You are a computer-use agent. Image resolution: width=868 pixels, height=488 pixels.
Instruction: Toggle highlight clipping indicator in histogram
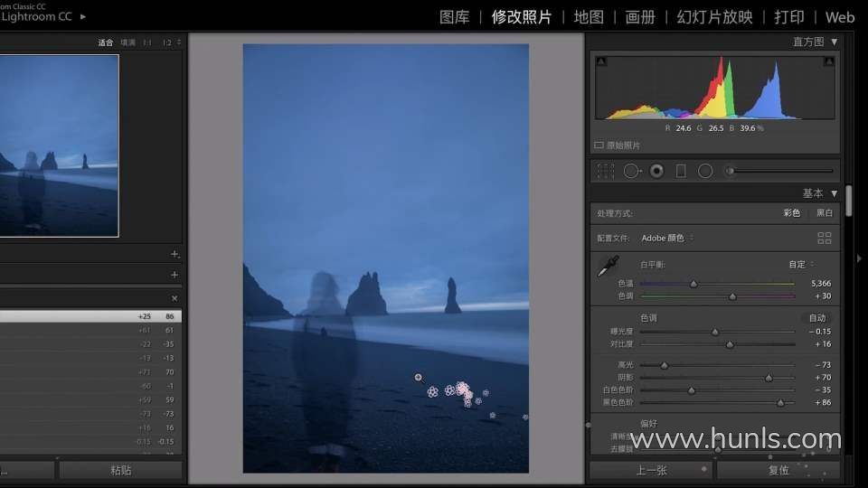click(829, 61)
